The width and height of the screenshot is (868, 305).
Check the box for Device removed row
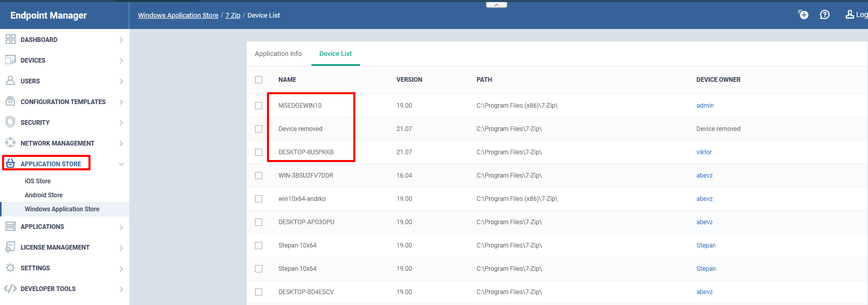[259, 129]
